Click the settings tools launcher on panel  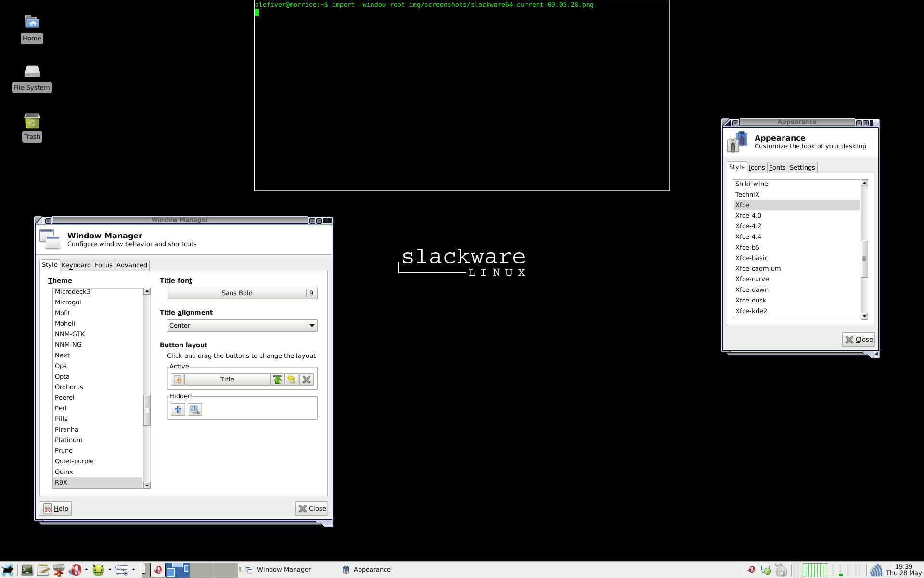59,570
